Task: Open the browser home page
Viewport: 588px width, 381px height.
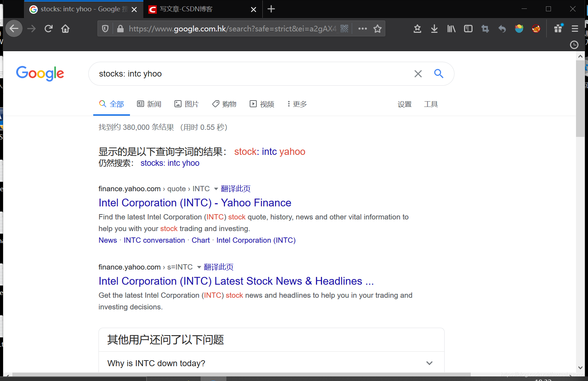Action: [65, 29]
